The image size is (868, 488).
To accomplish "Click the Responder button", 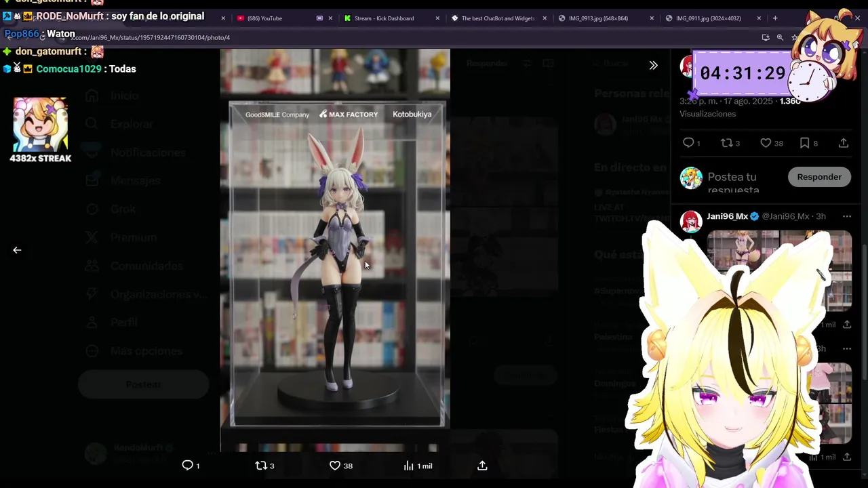I will (819, 177).
